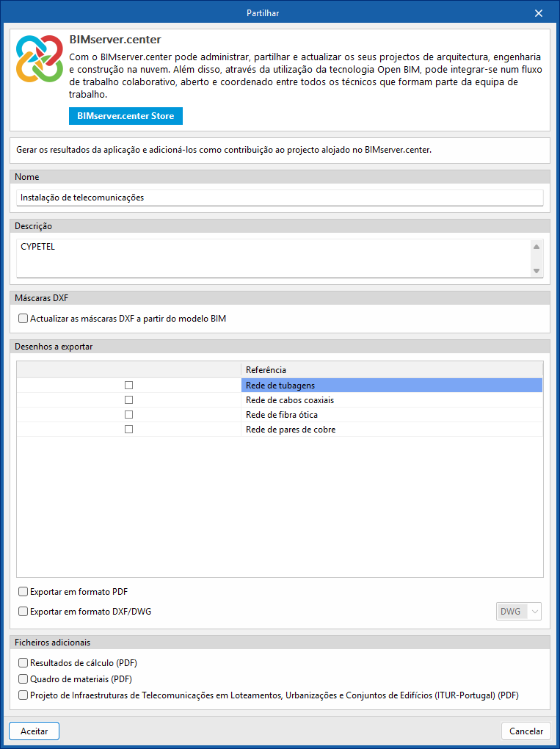
Task: Open the DWG format dropdown
Action: (520, 611)
